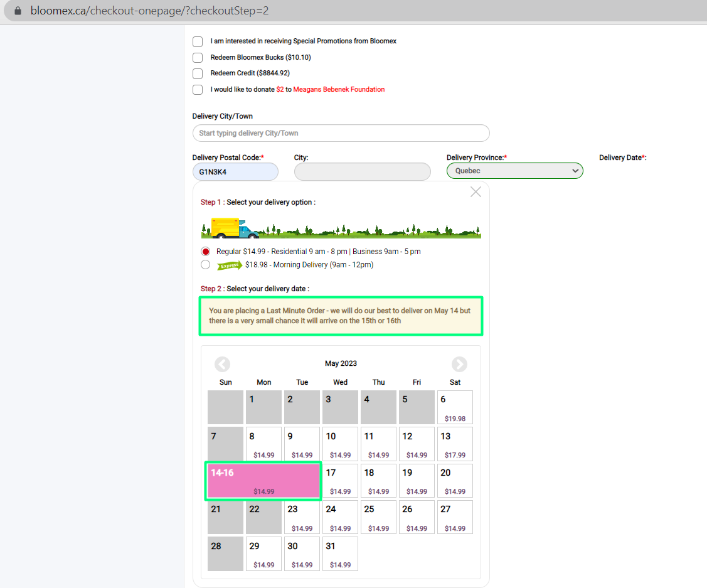Check Special Promotions from Bloomex box
This screenshot has width=707, height=588.
click(x=198, y=41)
